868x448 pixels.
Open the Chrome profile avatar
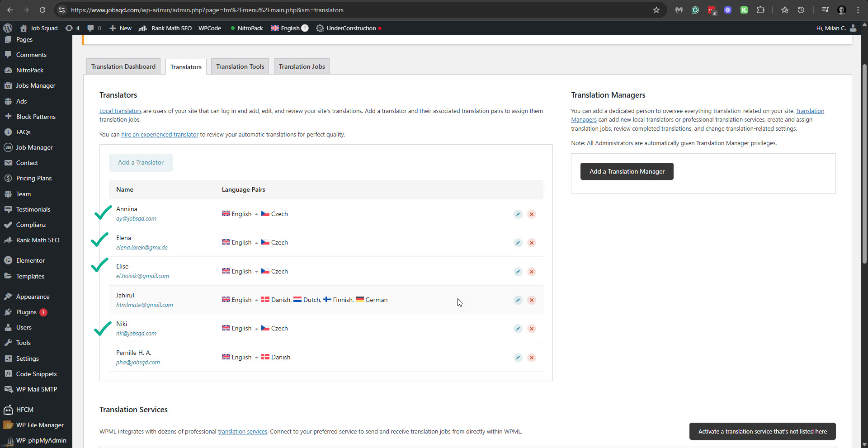coord(842,10)
